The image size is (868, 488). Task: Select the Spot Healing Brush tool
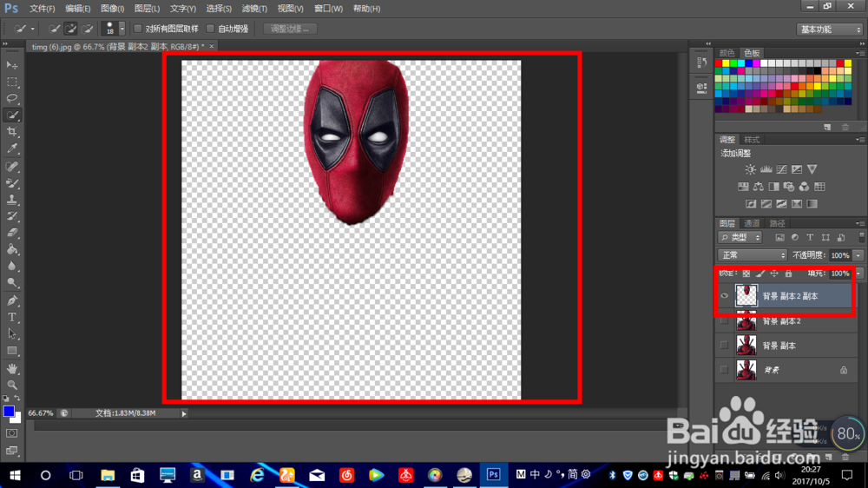pos(12,166)
